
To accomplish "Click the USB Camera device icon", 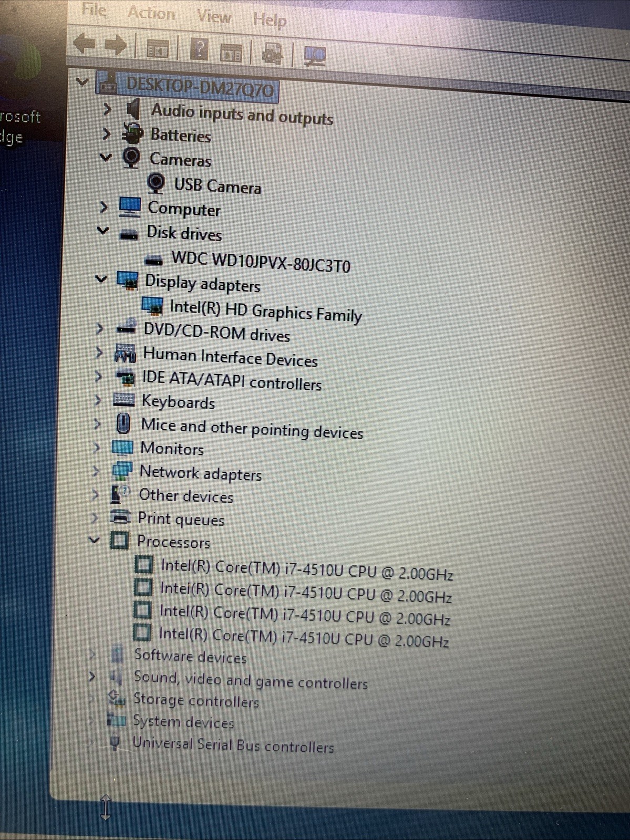I will (156, 183).
